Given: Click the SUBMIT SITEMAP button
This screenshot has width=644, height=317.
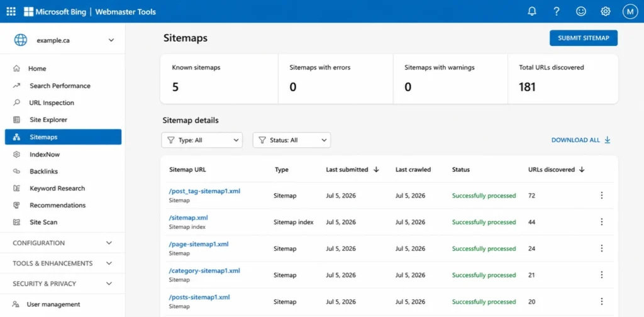Looking at the screenshot, I should pyautogui.click(x=584, y=38).
